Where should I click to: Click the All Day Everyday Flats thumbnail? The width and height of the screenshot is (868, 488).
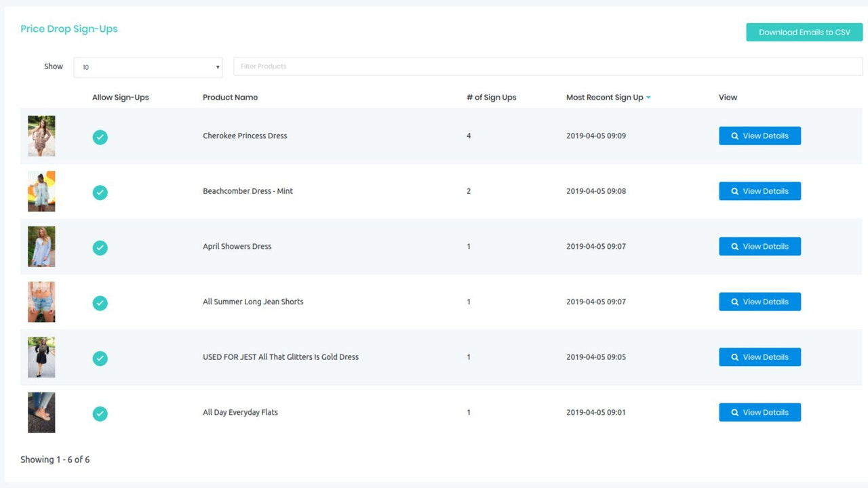pos(41,412)
